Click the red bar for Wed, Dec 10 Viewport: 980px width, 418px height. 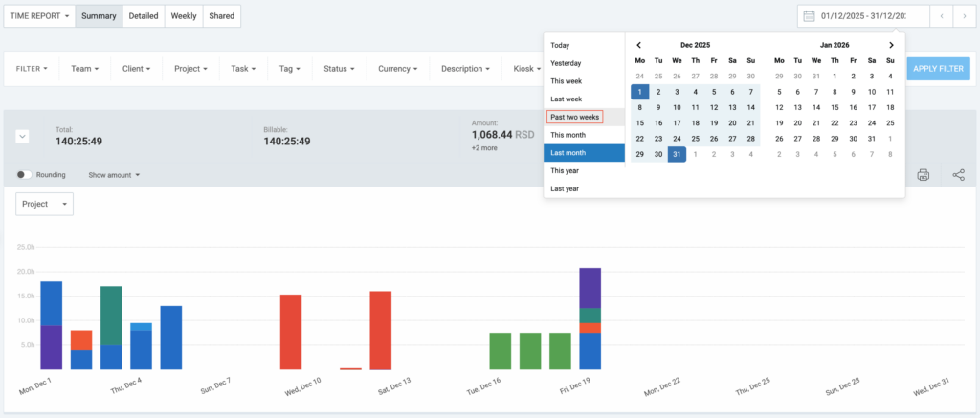291,331
